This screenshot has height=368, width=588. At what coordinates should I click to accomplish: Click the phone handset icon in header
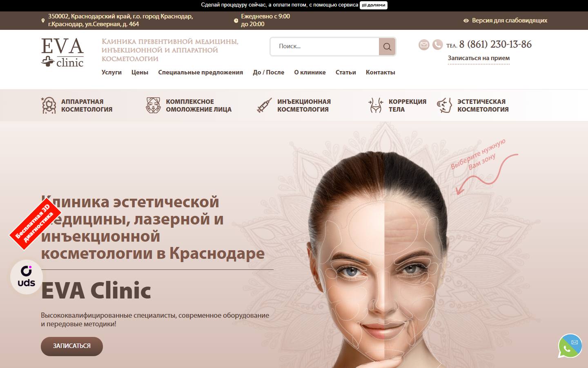[x=438, y=45]
